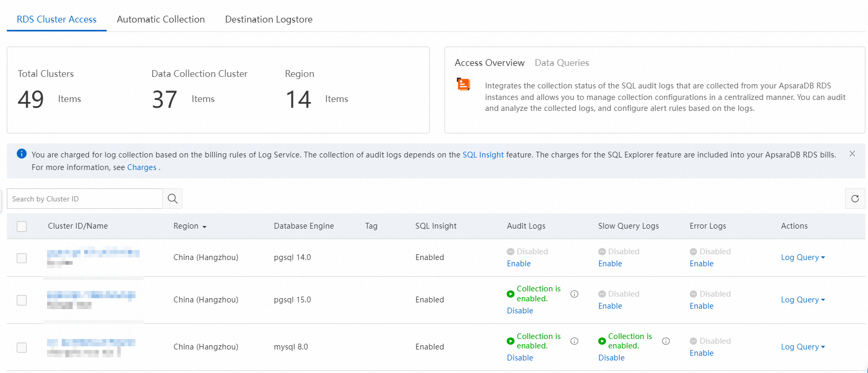Click info icon beside pgsql 15.0 audit logs
The image size is (868, 373).
[574, 294]
